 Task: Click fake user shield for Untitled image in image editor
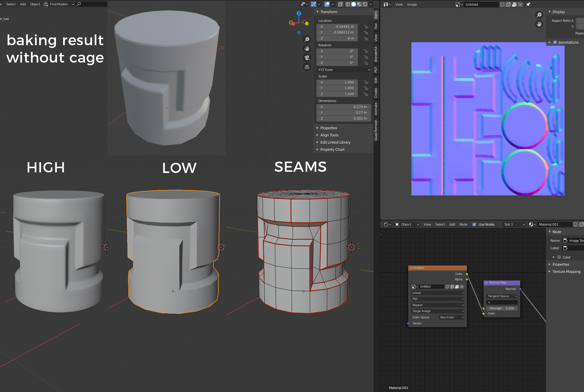tap(502, 4)
